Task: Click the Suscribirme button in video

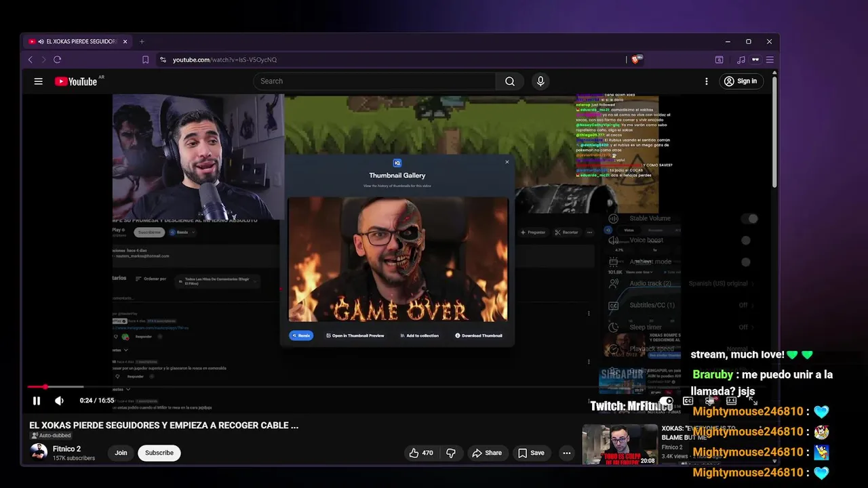Action: pos(149,232)
